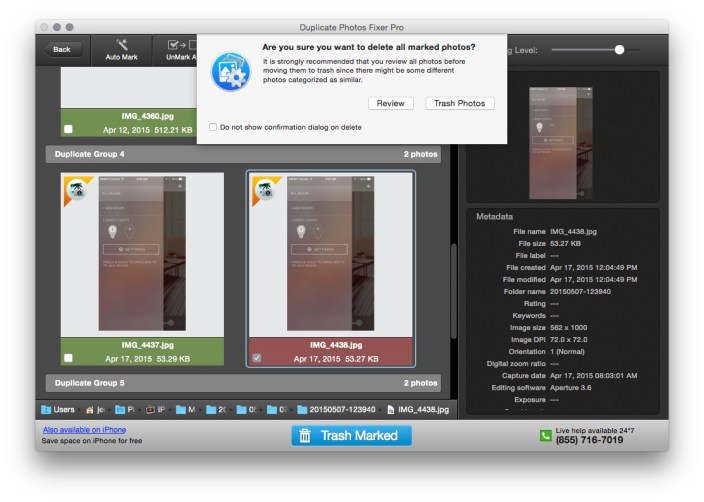The image size is (704, 502).
Task: Expand the Duplicate Group 5 header
Action: [245, 383]
